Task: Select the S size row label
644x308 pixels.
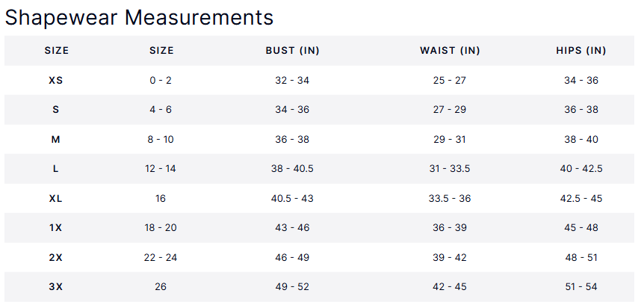Action: pos(56,110)
